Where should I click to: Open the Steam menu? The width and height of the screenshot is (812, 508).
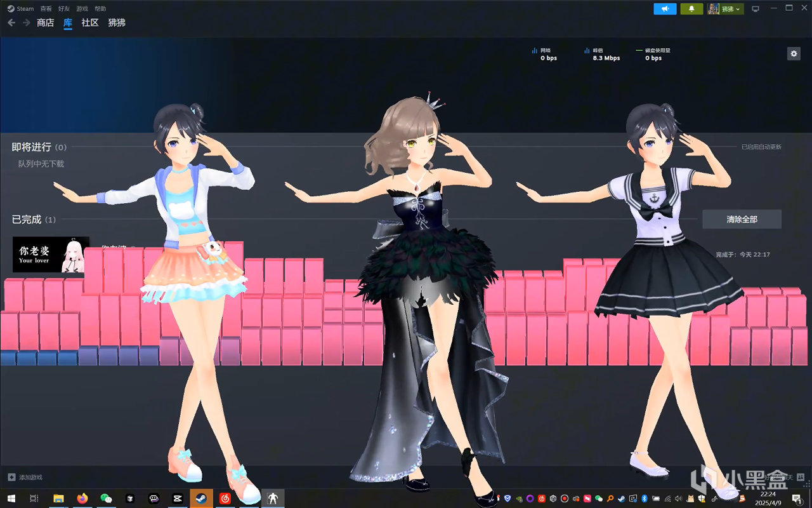(x=21, y=9)
